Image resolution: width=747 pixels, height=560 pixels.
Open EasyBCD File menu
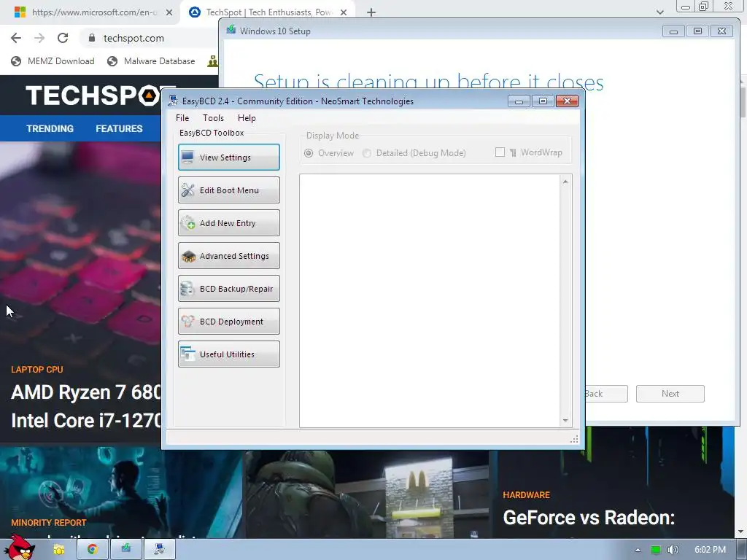pyautogui.click(x=182, y=118)
